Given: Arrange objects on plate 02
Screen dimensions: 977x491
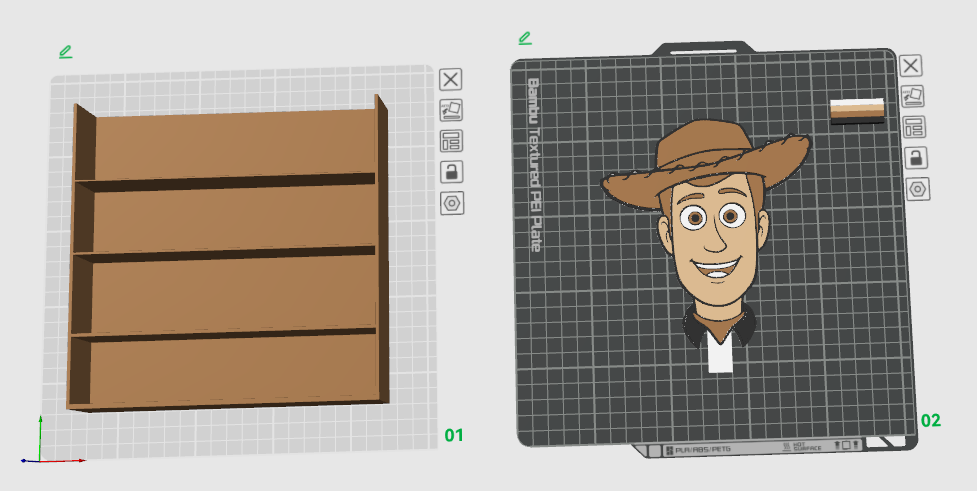Looking at the screenshot, I should 914,127.
